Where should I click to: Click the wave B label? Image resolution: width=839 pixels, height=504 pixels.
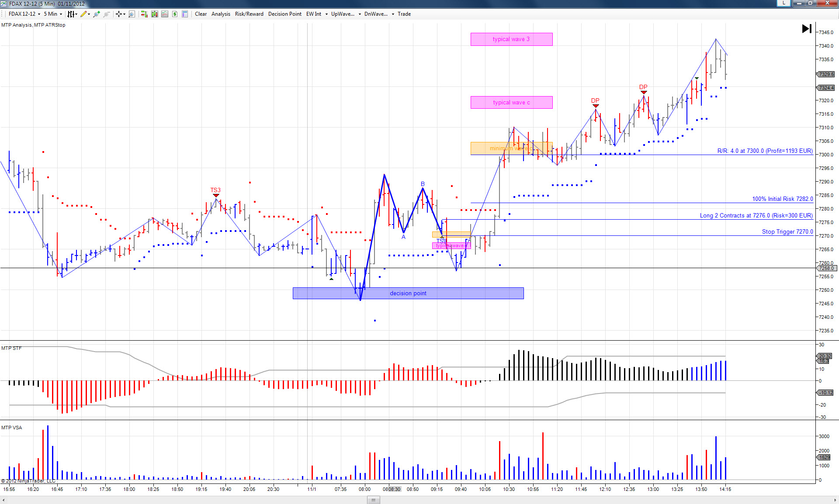coord(423,184)
